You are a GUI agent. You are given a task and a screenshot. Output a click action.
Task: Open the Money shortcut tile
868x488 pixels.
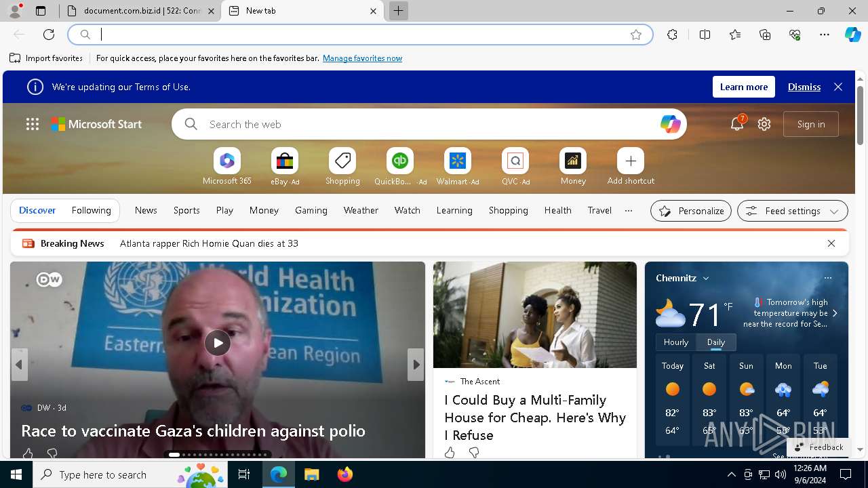(x=573, y=161)
